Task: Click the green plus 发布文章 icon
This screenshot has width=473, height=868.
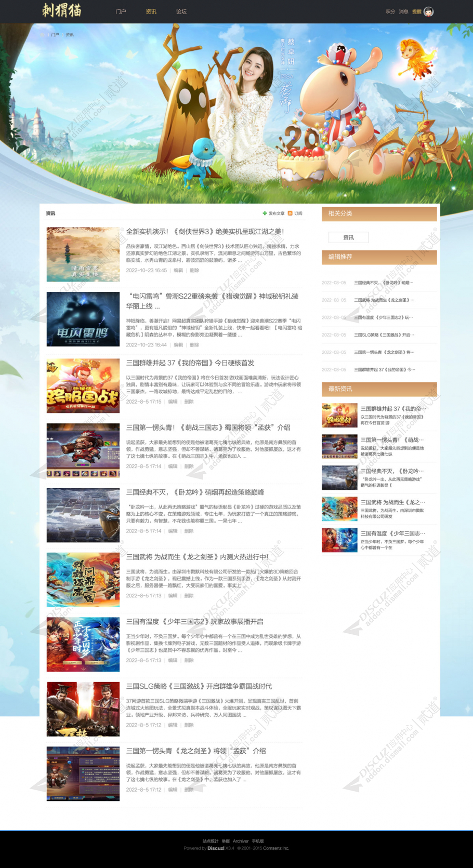Action: pyautogui.click(x=265, y=213)
